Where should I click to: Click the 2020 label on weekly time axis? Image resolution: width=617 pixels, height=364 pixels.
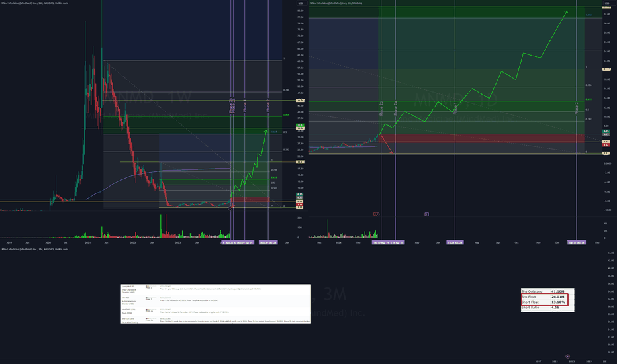coord(48,242)
